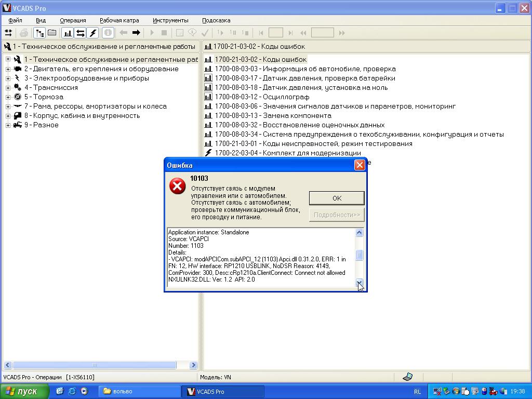Image resolution: width=532 pixels, height=399 pixels.
Task: Click the error details vertical scrollbar thumb
Action: coord(359,255)
